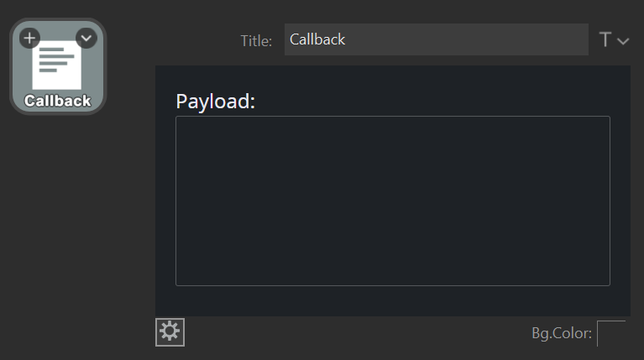Open the chevron dropdown on the key image
The image size is (644, 360).
[x=86, y=38]
